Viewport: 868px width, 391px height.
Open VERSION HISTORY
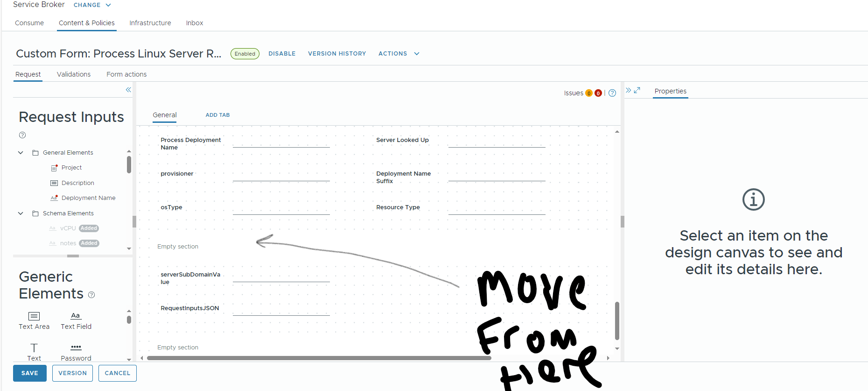(337, 54)
